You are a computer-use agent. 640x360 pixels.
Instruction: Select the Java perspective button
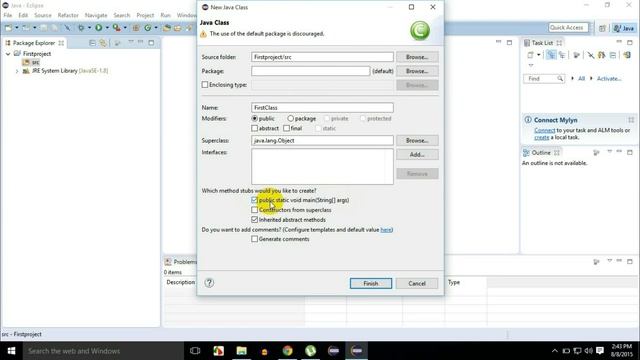[624, 28]
